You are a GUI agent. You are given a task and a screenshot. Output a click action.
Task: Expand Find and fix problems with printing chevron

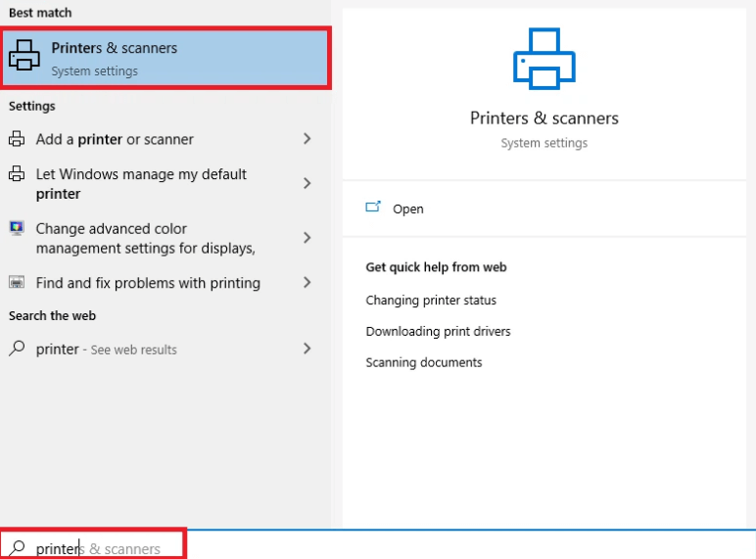click(x=307, y=282)
